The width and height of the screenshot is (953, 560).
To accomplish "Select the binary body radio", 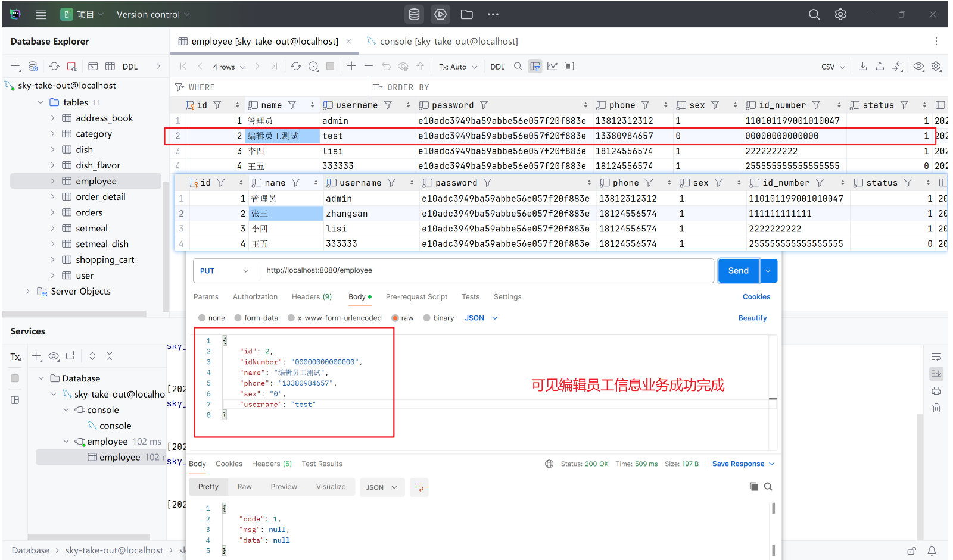I will [x=427, y=318].
